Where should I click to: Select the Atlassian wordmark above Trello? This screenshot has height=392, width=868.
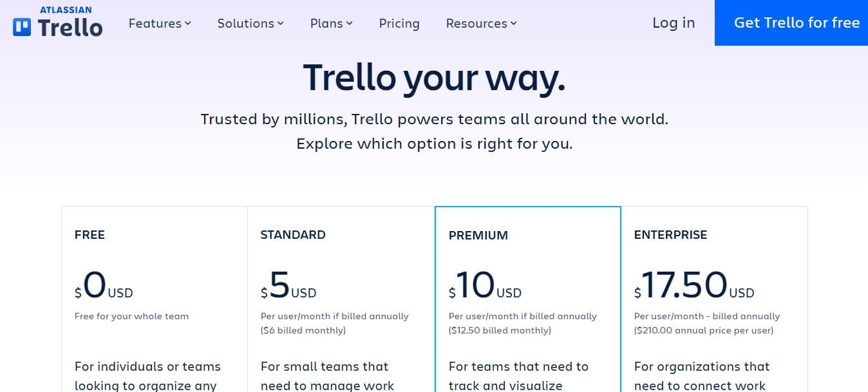tap(65, 9)
